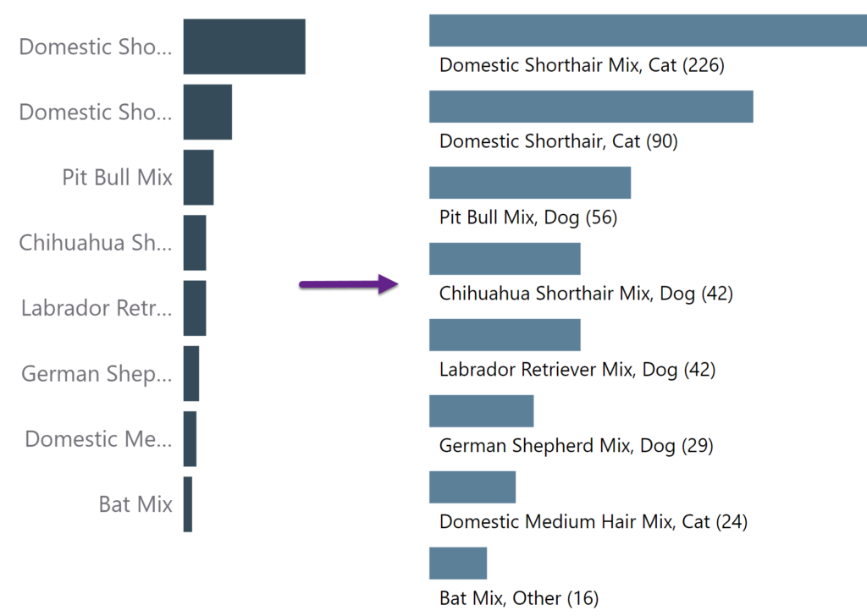Select the dark bar next to gray "Bat Mix"
The height and width of the screenshot is (616, 867).
coord(188,504)
